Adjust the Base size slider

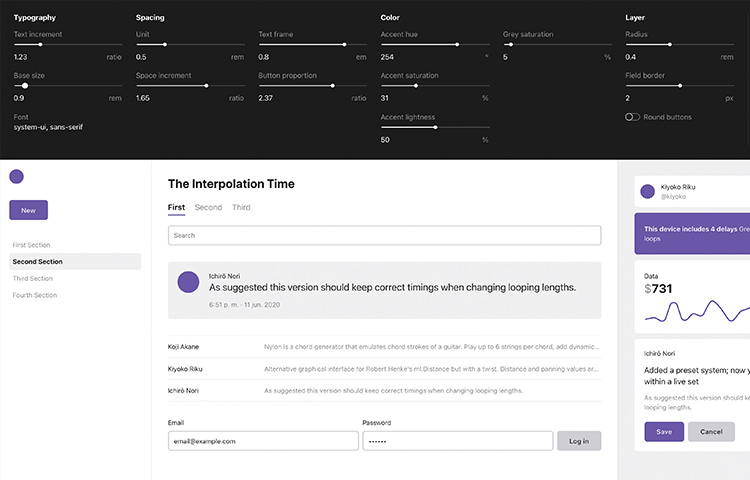coord(68,86)
